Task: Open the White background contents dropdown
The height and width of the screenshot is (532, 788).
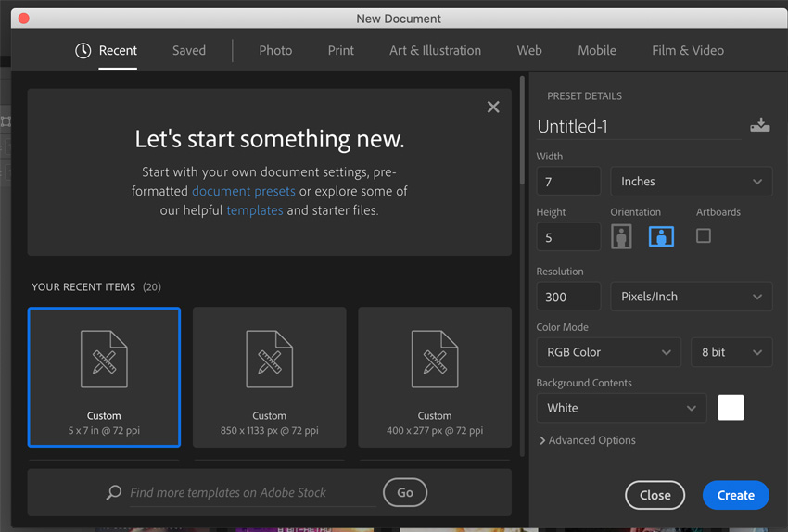Action: point(622,408)
